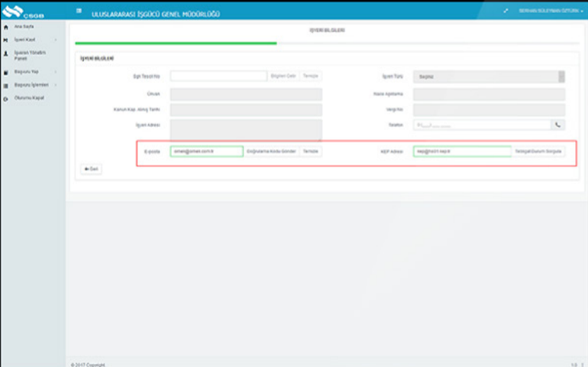Screen dimensions: 588x367
Task: Click into the SGK Tescil No field
Action: tap(218, 76)
